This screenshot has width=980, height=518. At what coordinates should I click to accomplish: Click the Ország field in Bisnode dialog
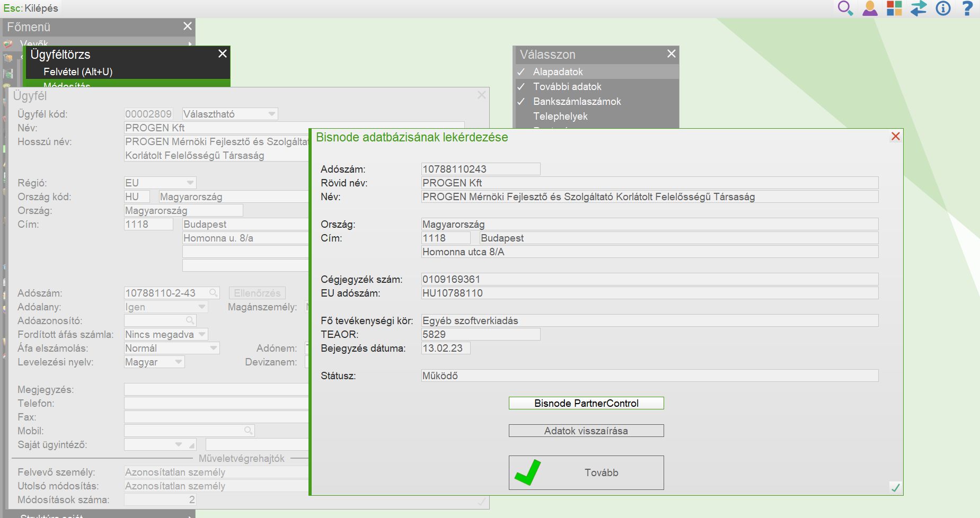pos(650,224)
